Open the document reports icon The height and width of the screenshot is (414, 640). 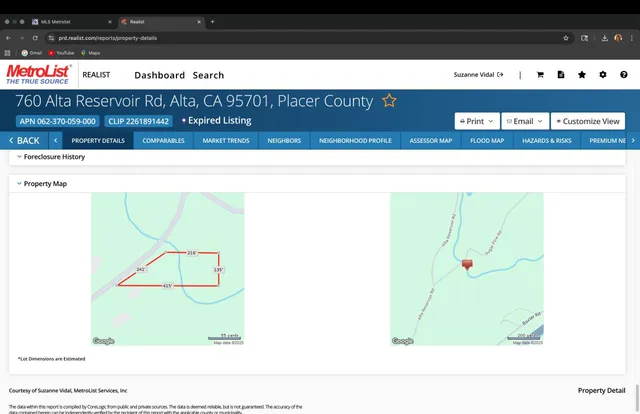(561, 75)
